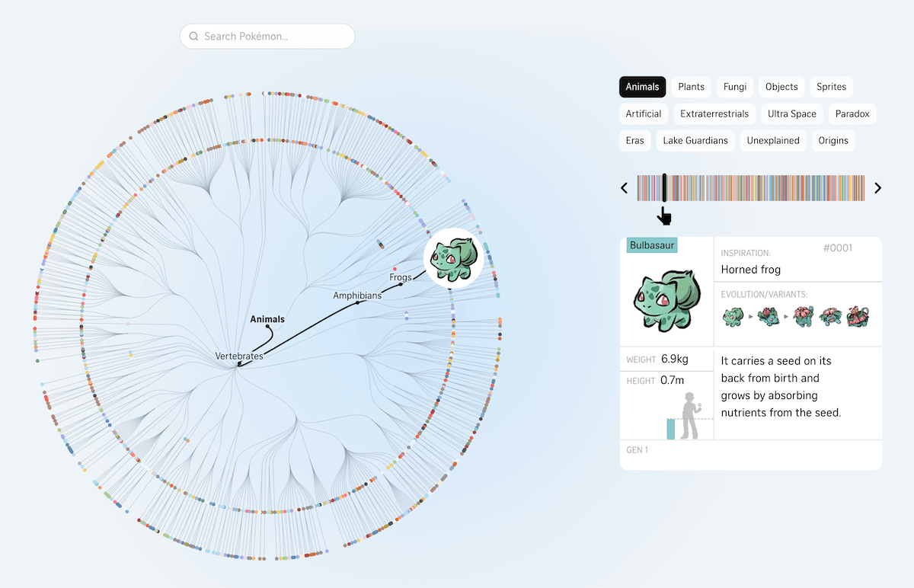Click the right chevron beside the color strip
The width and height of the screenshot is (914, 588).
877,187
